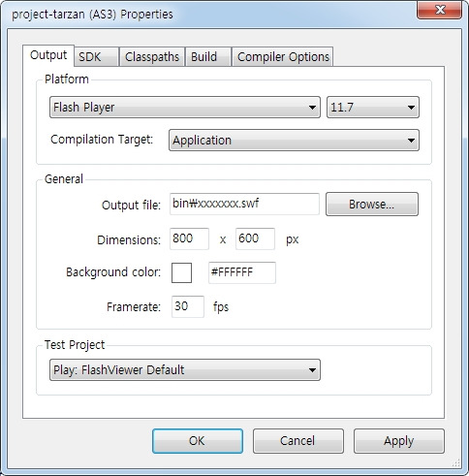Open the 11.7 version dropdown
The height and width of the screenshot is (476, 469).
[373, 107]
